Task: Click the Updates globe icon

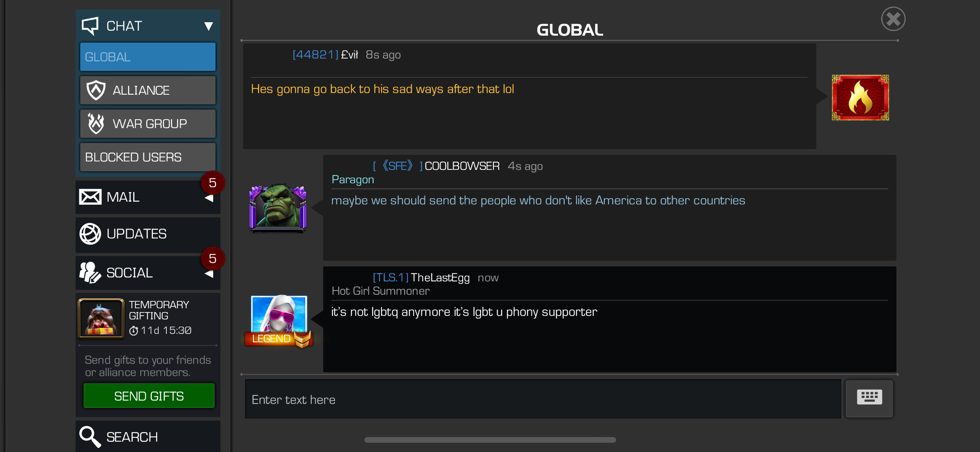Action: (x=90, y=234)
